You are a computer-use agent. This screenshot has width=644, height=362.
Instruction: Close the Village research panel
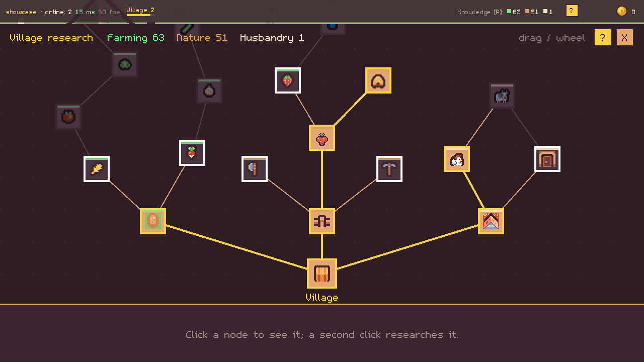click(624, 38)
